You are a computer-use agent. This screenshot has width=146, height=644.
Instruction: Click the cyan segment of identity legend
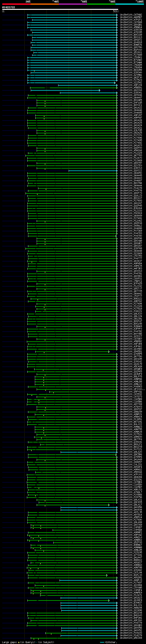pos(130,4)
